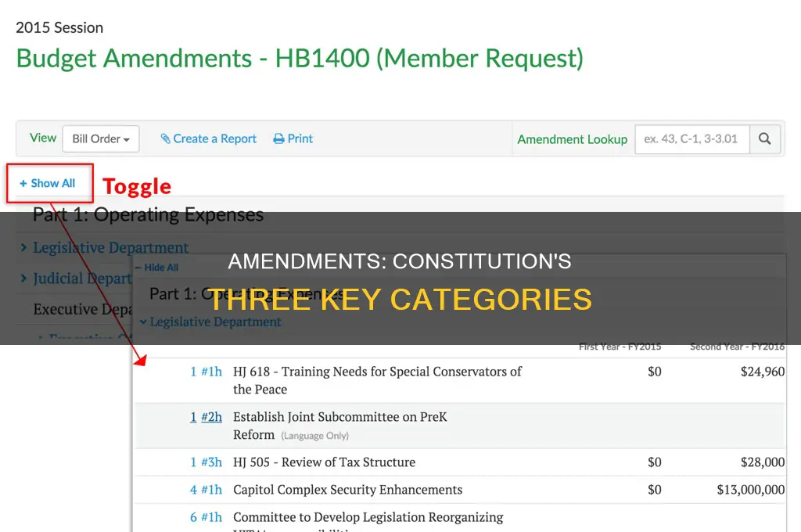801x532 pixels.
Task: Click the down chevron beside Legislative Department
Action: tap(145, 322)
